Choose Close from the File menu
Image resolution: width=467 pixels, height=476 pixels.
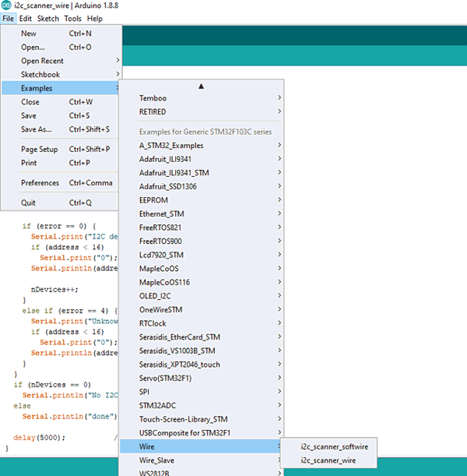click(x=60, y=102)
